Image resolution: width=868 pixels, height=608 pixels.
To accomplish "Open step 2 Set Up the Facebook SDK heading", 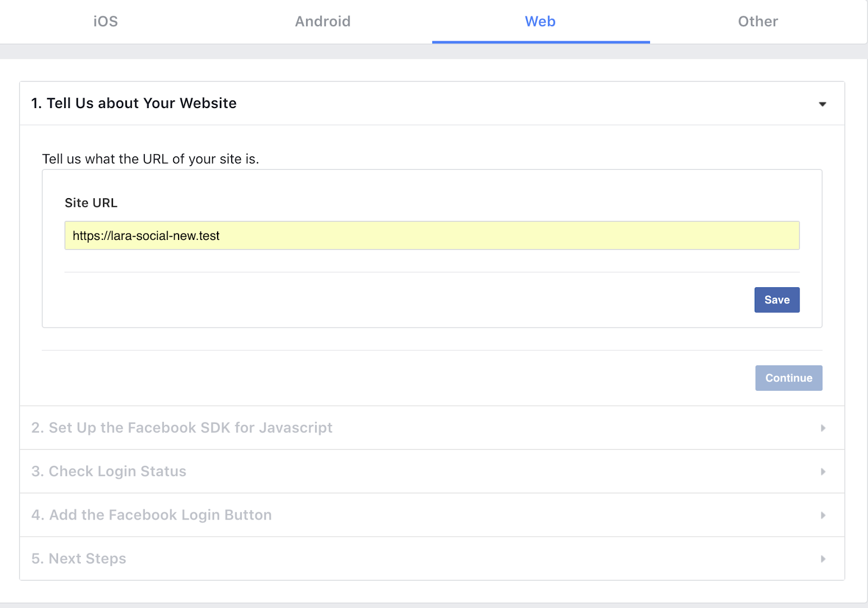I will 182,428.
